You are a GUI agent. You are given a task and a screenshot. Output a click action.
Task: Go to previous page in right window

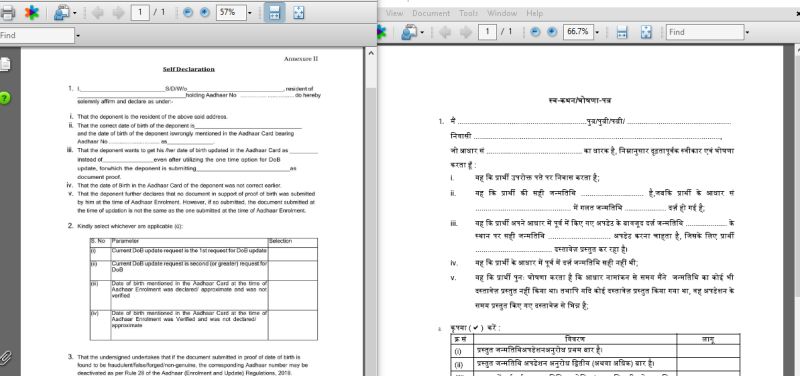[x=445, y=32]
